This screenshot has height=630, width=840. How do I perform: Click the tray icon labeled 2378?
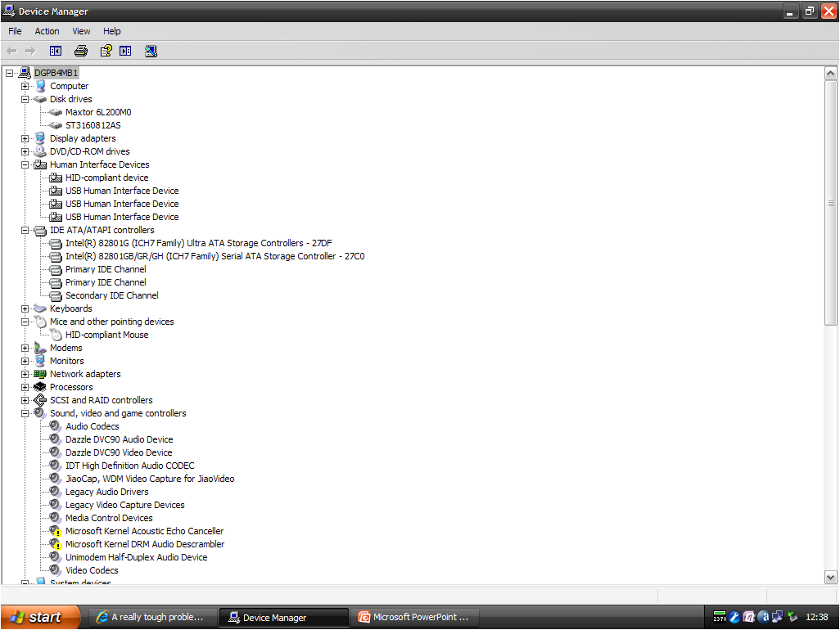click(720, 617)
